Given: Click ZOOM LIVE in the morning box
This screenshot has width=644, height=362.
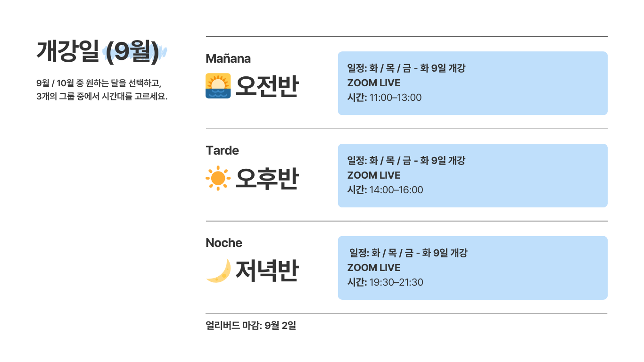Looking at the screenshot, I should point(374,83).
